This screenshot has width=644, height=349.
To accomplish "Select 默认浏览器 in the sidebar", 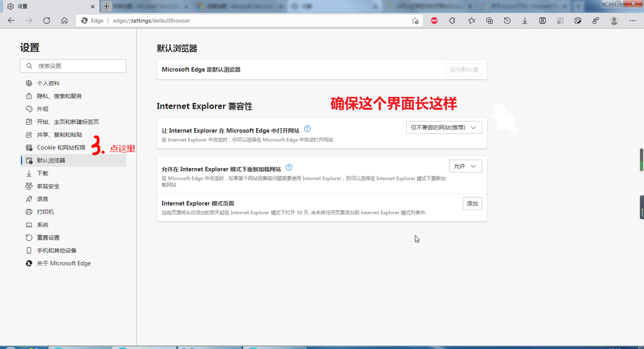I will coord(73,160).
